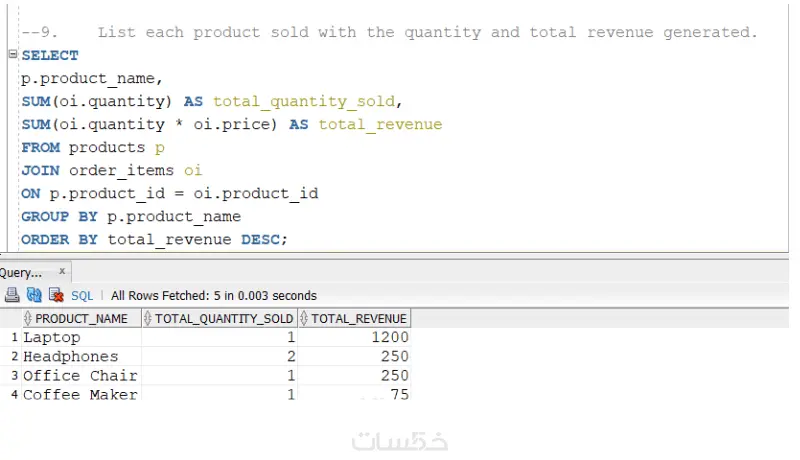Click the Laptop quantity value 1
The width and height of the screenshot is (800, 460).
click(x=291, y=337)
